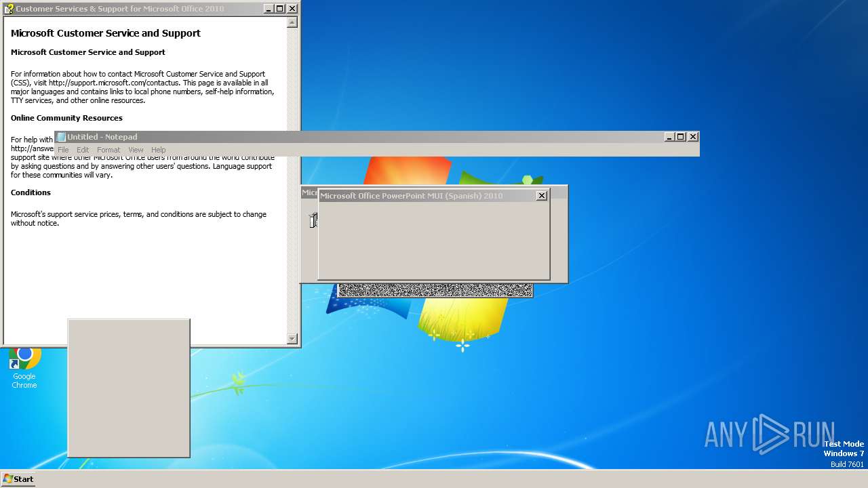Close the Untitled - Notepad window
Image resolution: width=868 pixels, height=488 pixels.
pyautogui.click(x=693, y=137)
